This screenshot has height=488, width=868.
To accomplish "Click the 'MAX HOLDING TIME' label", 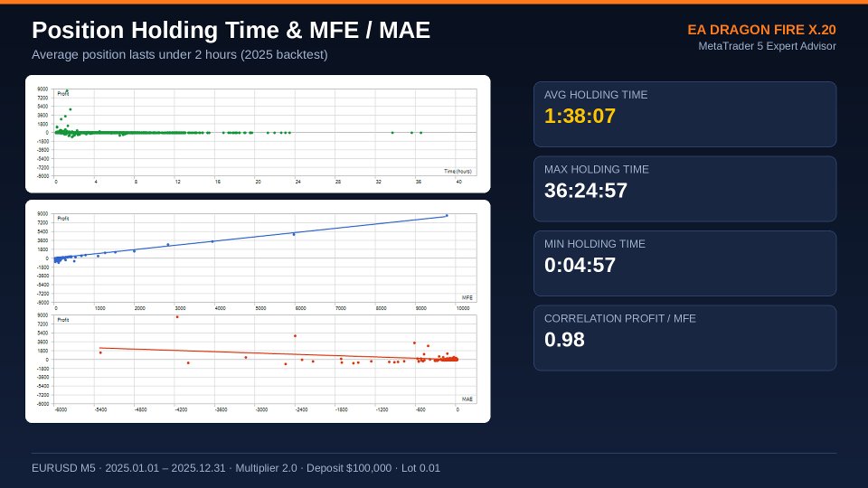I will pos(596,169).
